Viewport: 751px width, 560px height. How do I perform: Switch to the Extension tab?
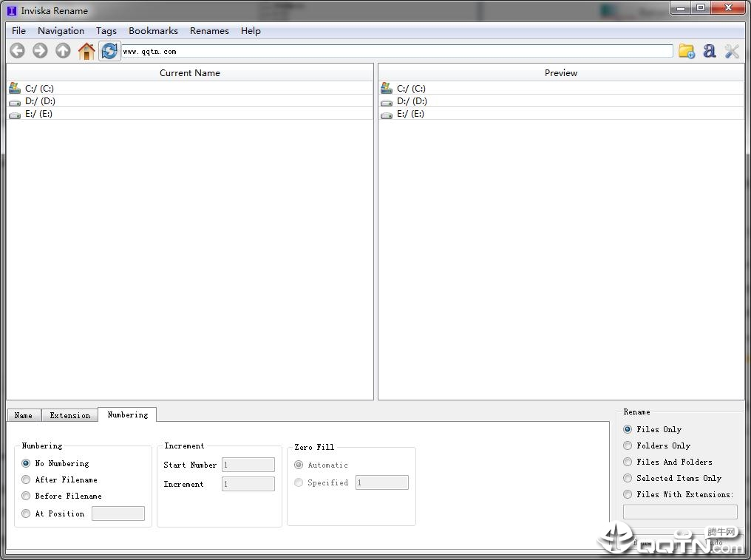point(70,415)
